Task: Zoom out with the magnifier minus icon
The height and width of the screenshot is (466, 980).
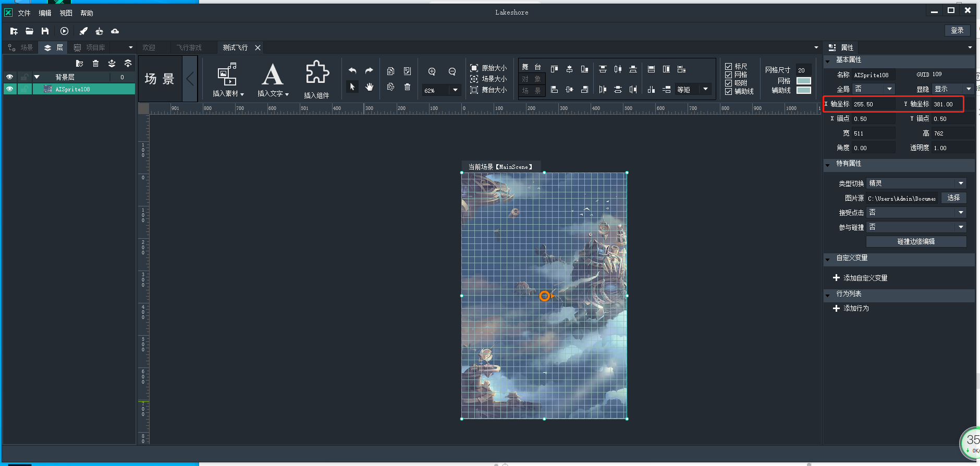Action: click(x=452, y=72)
